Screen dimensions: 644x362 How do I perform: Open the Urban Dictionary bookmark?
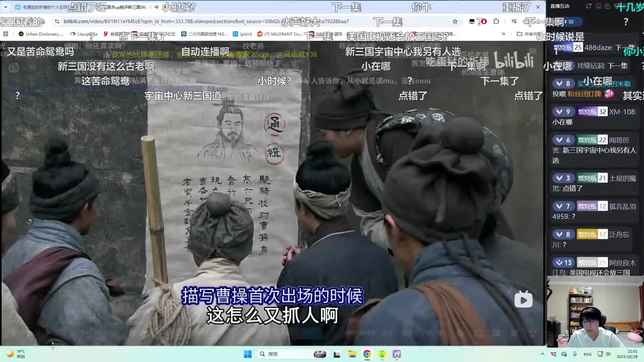40,34
